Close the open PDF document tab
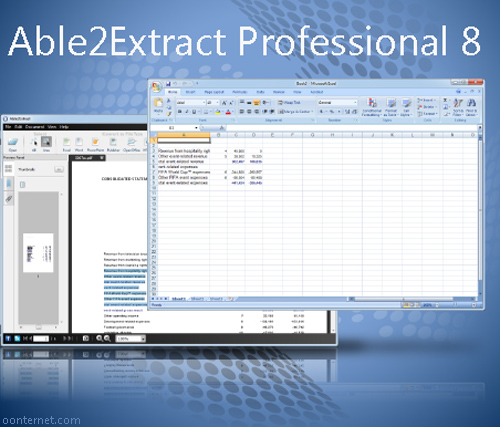The height and width of the screenshot is (427, 500). pos(102,158)
